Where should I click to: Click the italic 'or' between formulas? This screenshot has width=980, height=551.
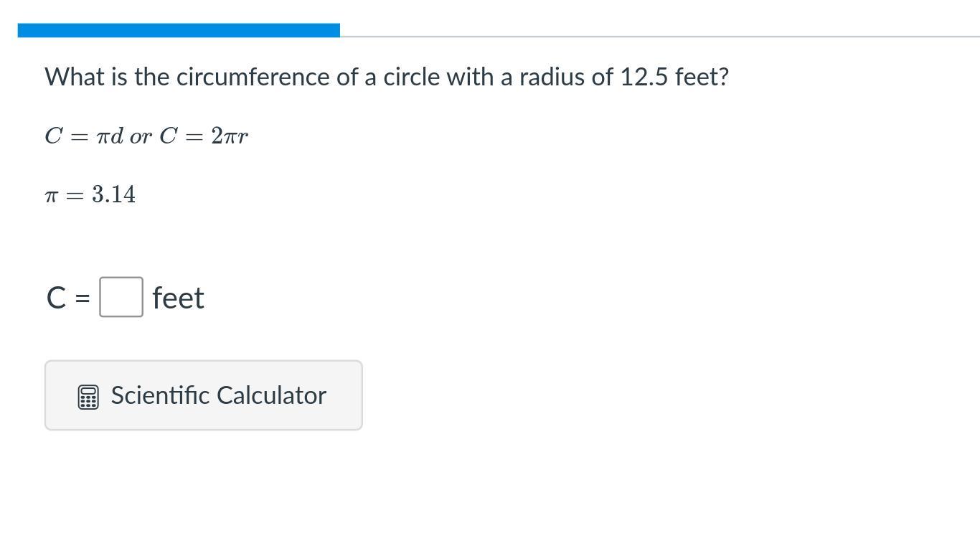(141, 136)
